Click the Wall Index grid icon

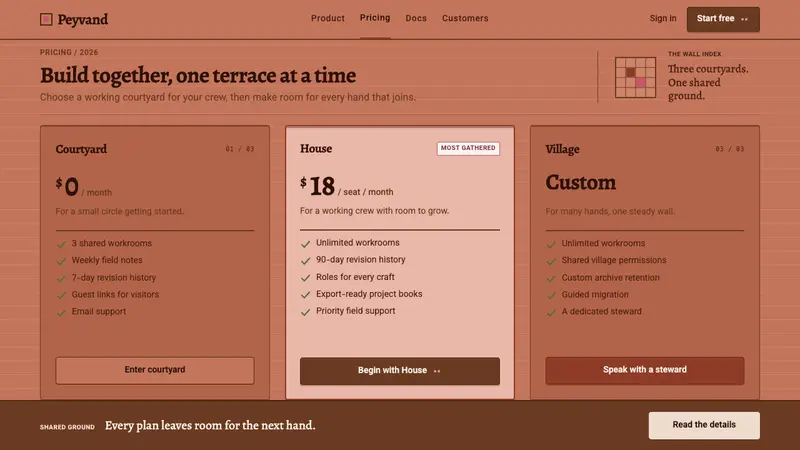635,78
